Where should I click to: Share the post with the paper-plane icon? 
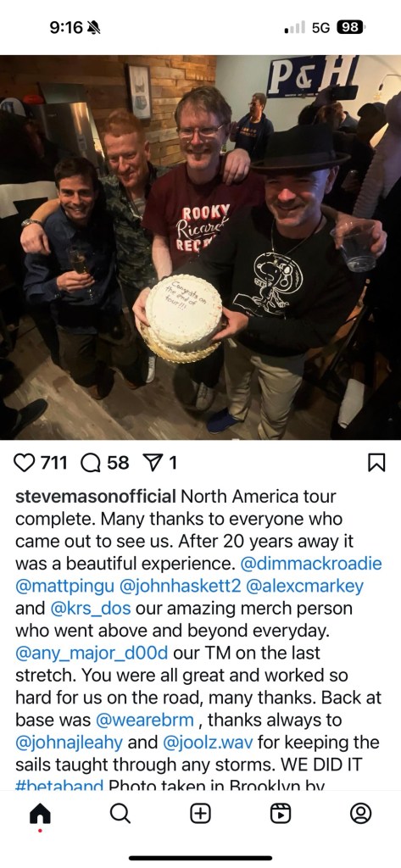151,463
